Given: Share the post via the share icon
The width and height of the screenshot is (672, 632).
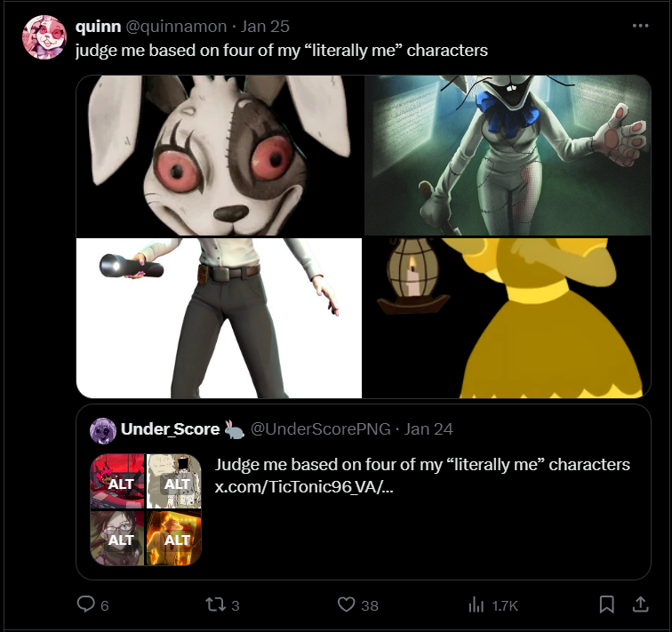Looking at the screenshot, I should [x=639, y=604].
